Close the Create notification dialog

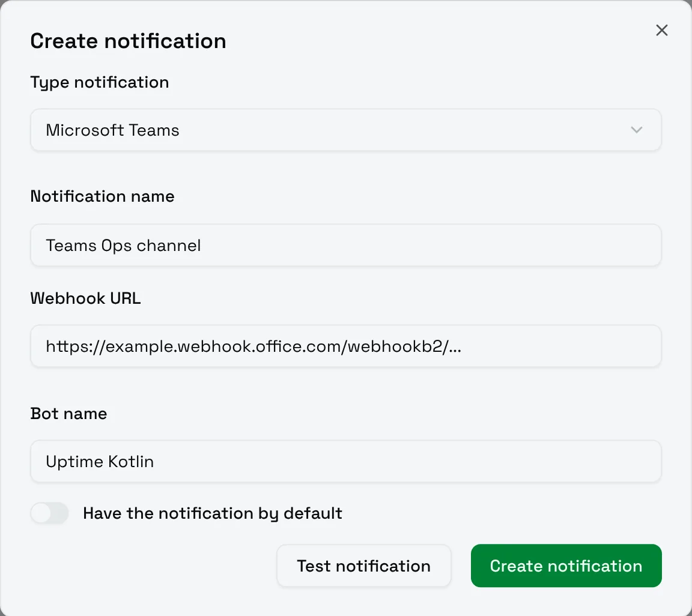click(x=661, y=30)
